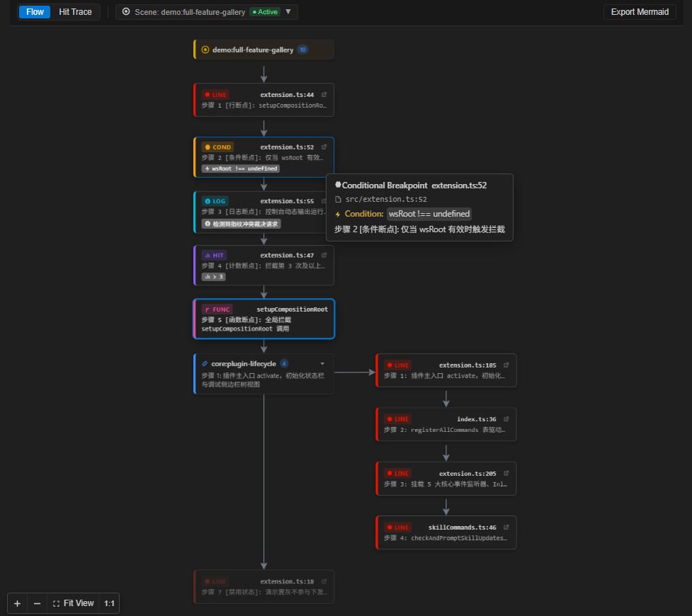Viewport: 692px width, 616px height.
Task: Click the LOG badge on extension.ts:55 node
Action: pyautogui.click(x=215, y=201)
